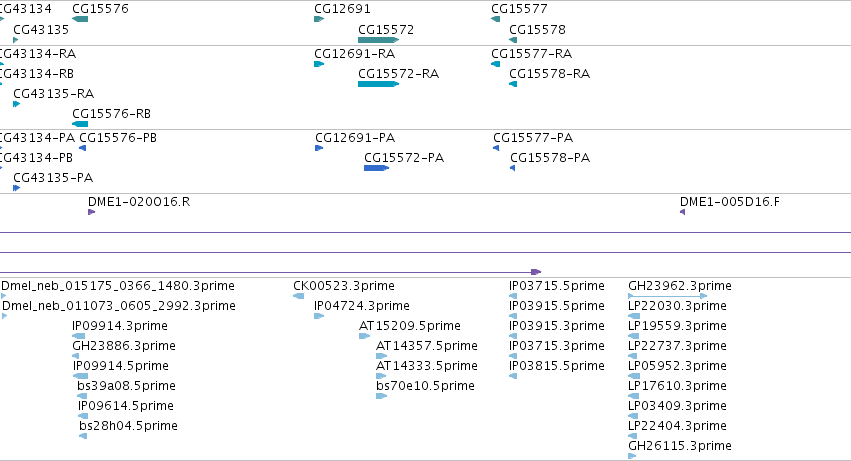The image size is (851, 461).
Task: Open the CG15578-RA transcript label
Action: (x=549, y=73)
